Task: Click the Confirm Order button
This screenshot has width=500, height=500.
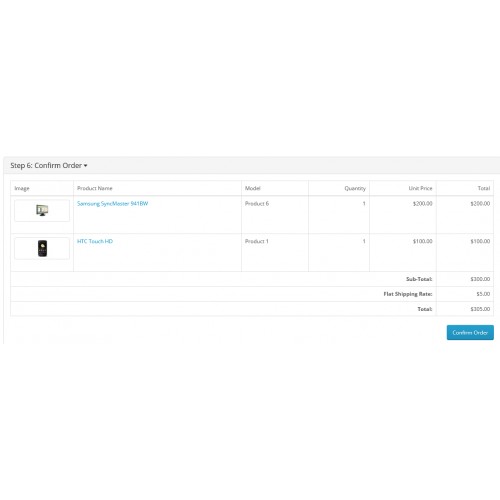Action: pyautogui.click(x=470, y=332)
